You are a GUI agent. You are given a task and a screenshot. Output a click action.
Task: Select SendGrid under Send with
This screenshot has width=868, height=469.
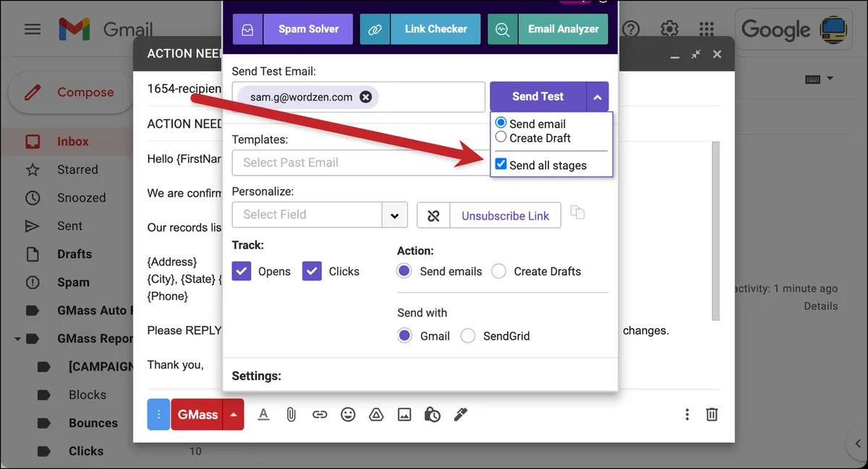tap(468, 336)
